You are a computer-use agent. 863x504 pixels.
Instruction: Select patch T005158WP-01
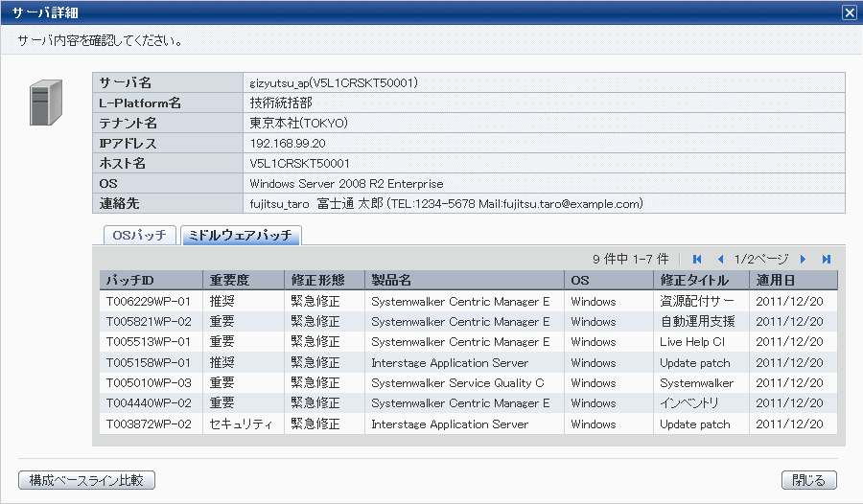point(148,363)
